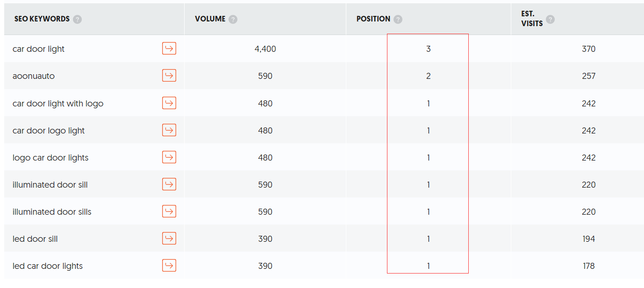
Task: Sort by the Volume column header
Action: click(210, 19)
